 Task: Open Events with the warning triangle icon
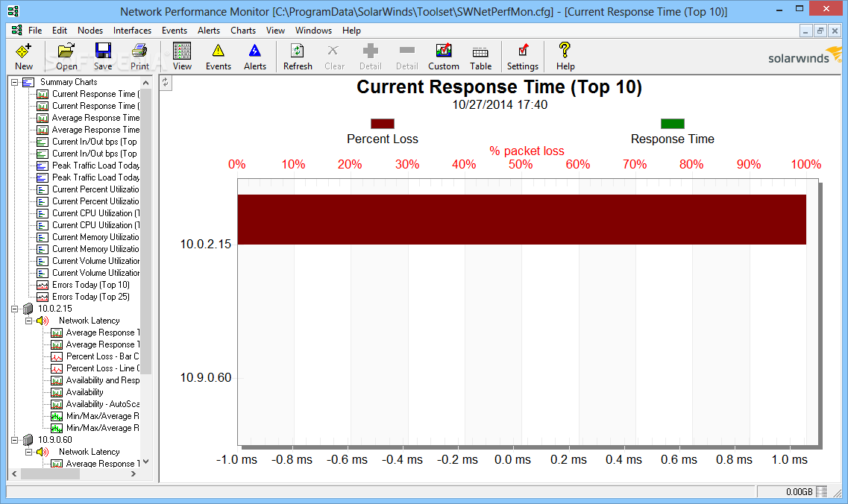coord(218,51)
